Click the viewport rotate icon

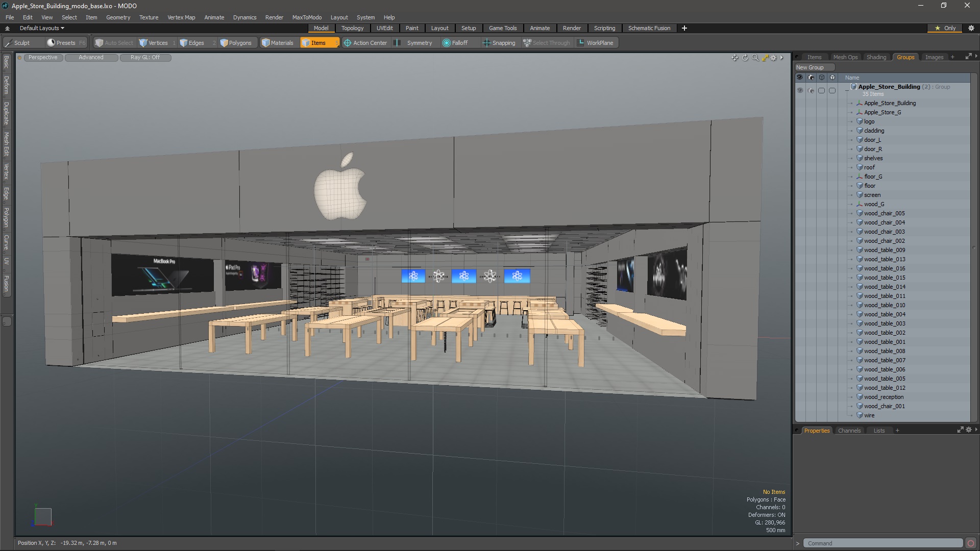pyautogui.click(x=745, y=58)
